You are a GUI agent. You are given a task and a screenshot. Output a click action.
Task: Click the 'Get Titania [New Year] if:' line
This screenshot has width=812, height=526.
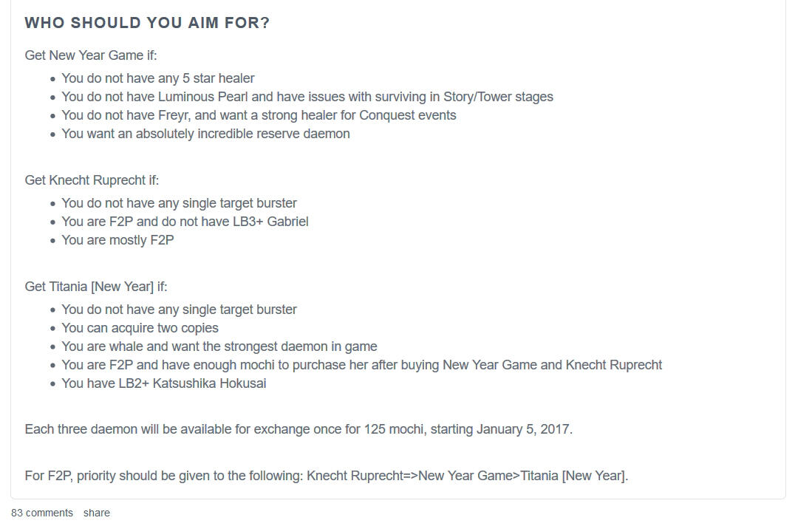tap(96, 287)
